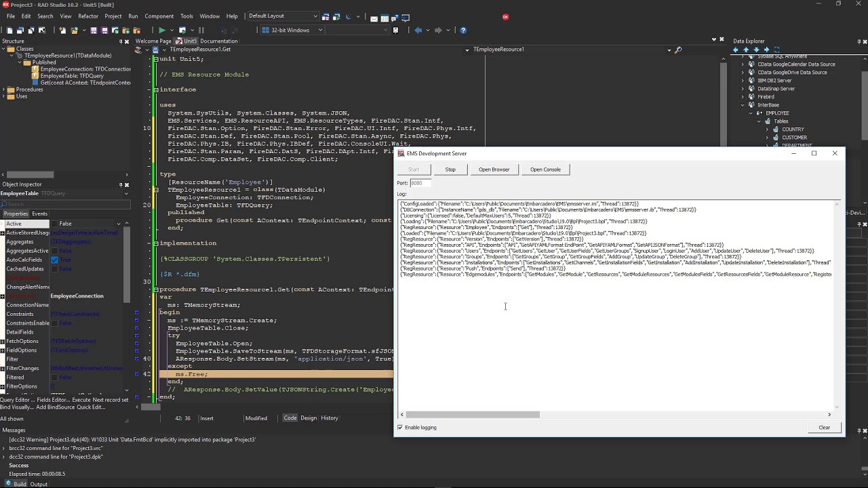Expand the IBM DB2 Server node
This screenshot has width=868, height=488.
coord(743,81)
